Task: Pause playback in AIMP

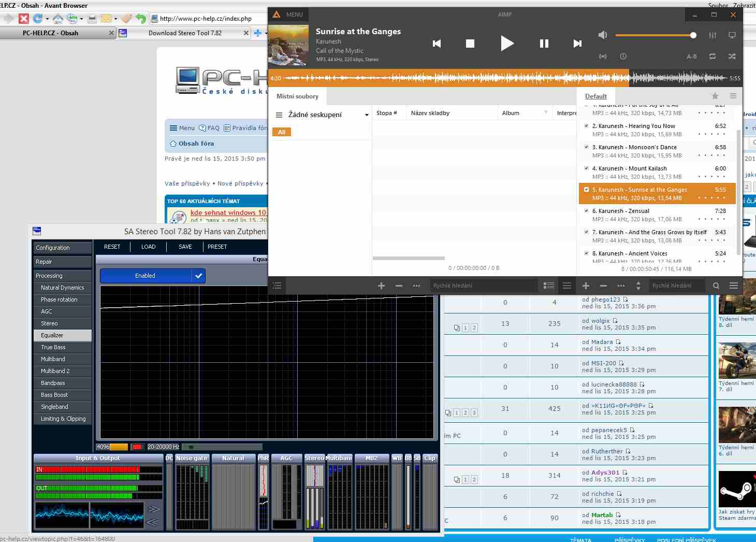Action: (544, 44)
